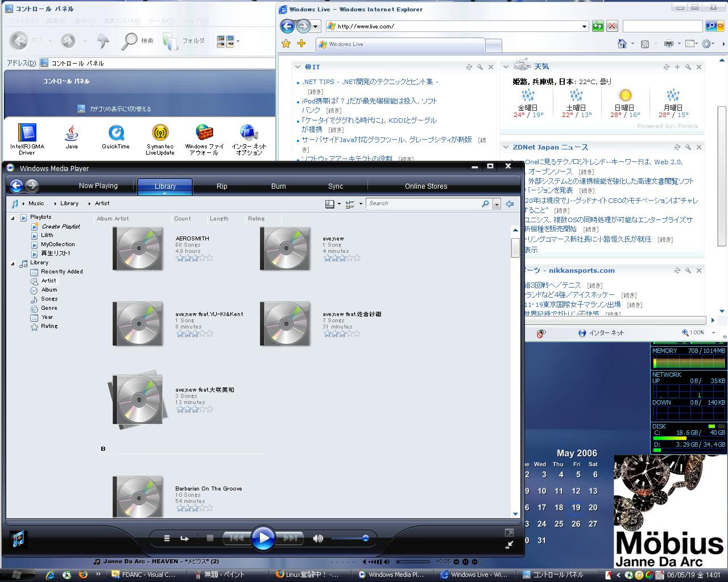Open the .NET TIPS news link
728x582 pixels.
(x=370, y=82)
